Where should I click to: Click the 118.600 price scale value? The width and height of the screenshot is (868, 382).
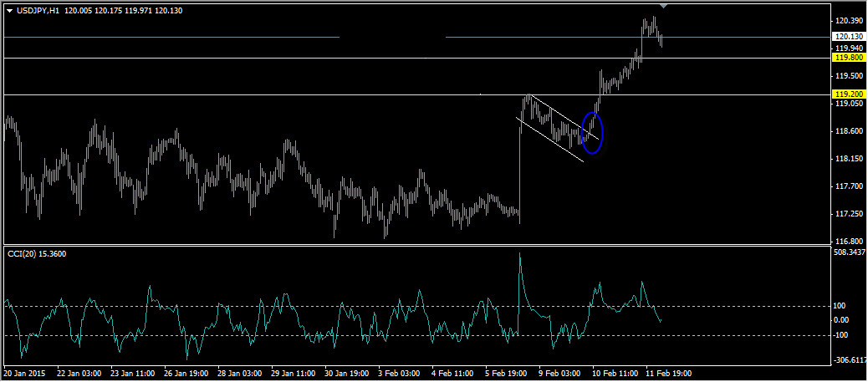(849, 131)
